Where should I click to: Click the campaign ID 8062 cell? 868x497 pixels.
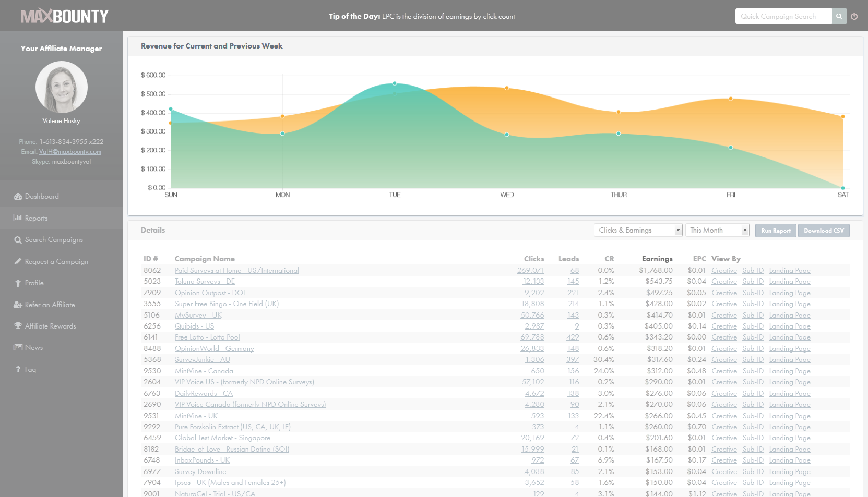pos(152,270)
